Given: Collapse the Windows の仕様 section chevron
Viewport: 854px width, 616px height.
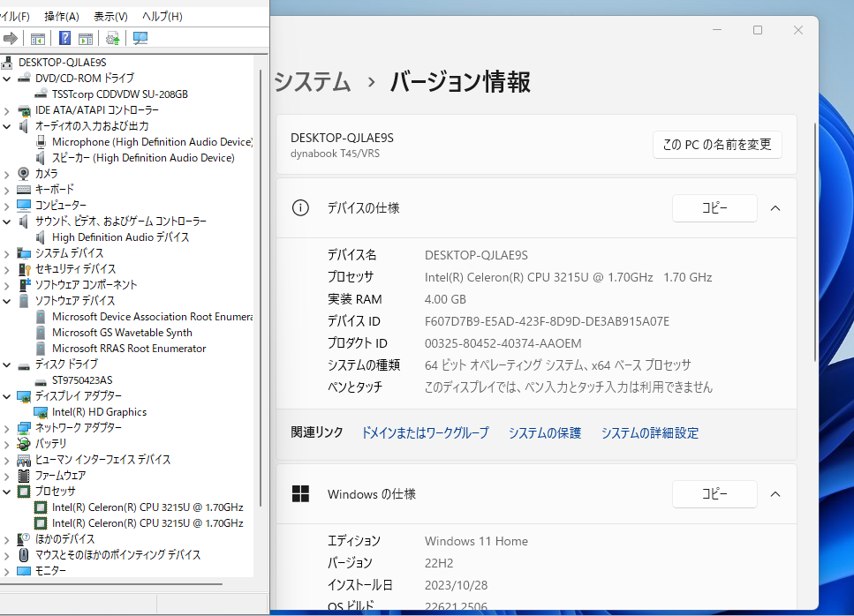Looking at the screenshot, I should [x=775, y=494].
